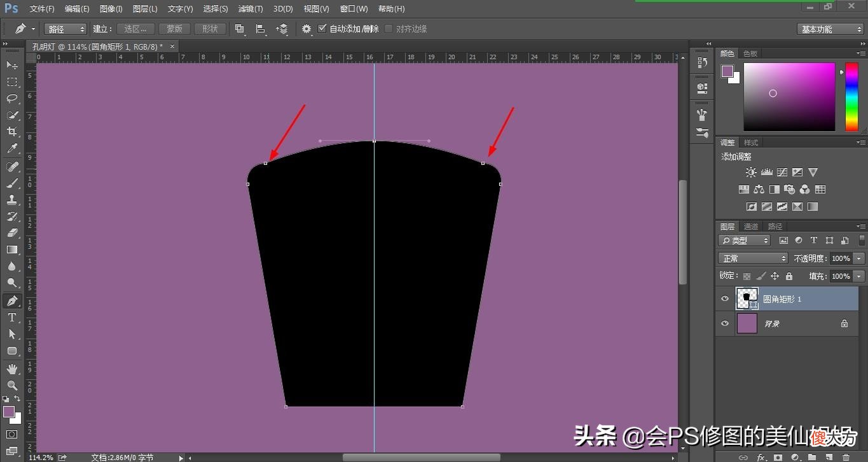Select the Eyedropper tool
Image resolution: width=868 pixels, height=462 pixels.
(12, 148)
